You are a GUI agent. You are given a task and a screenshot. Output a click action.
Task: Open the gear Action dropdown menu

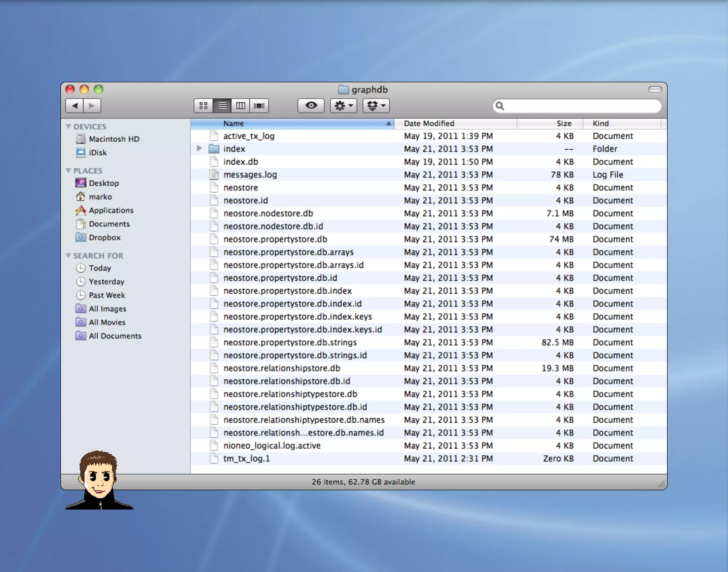[343, 106]
